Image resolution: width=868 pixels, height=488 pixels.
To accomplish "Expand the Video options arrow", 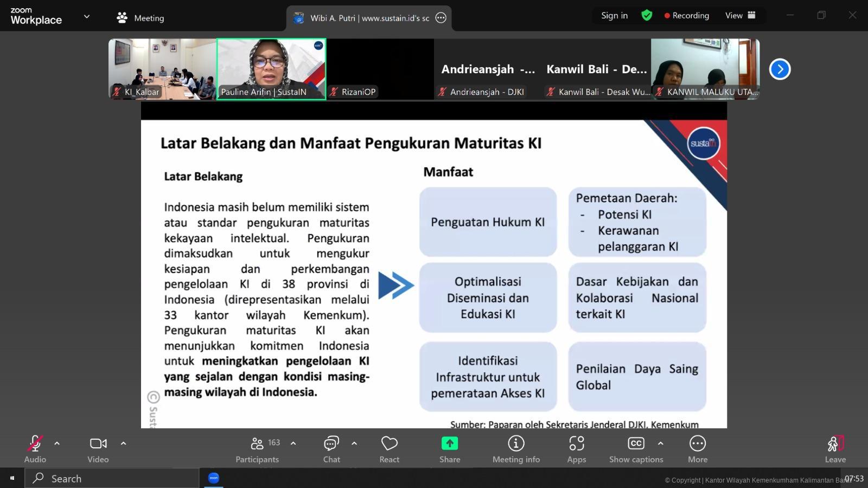I will pyautogui.click(x=124, y=443).
